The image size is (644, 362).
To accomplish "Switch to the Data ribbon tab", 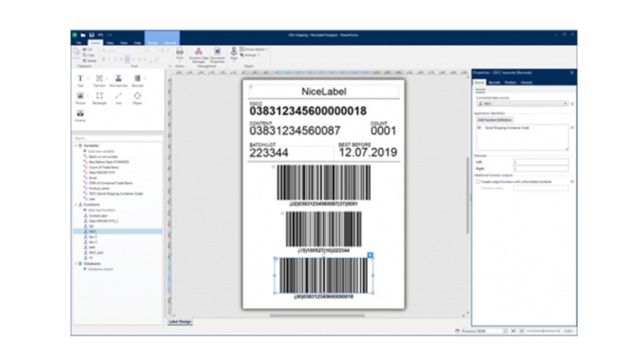I will point(110,43).
